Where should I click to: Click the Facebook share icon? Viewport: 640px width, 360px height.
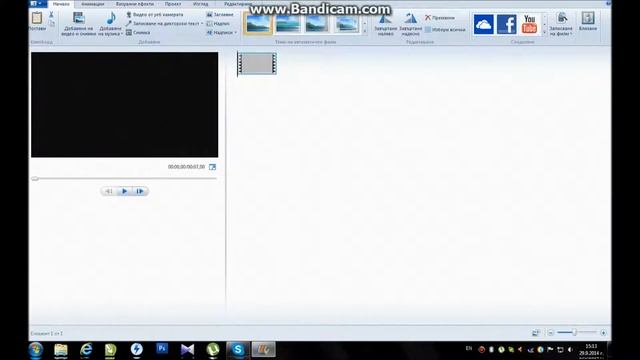coord(507,24)
